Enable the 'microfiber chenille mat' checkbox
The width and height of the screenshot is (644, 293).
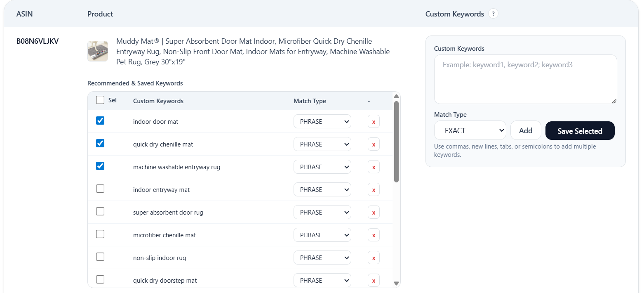100,234
